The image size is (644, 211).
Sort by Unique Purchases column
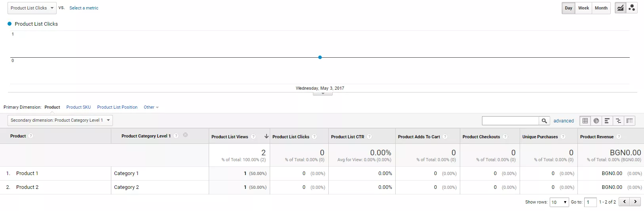click(540, 137)
